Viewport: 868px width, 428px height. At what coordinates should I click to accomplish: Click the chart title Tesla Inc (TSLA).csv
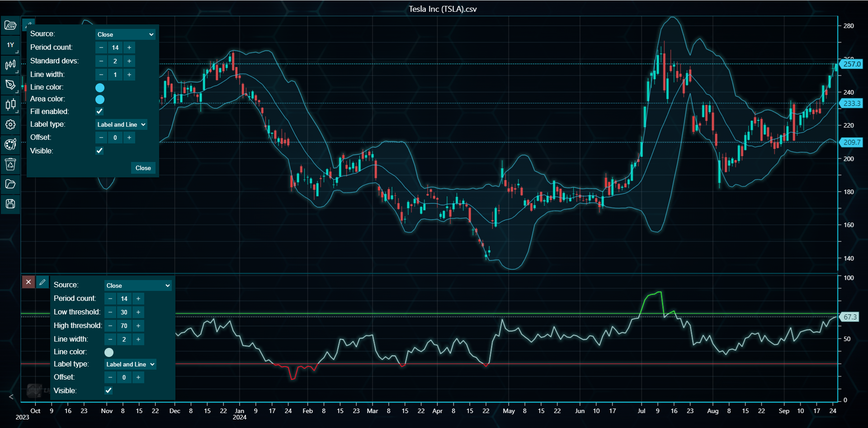(x=443, y=9)
